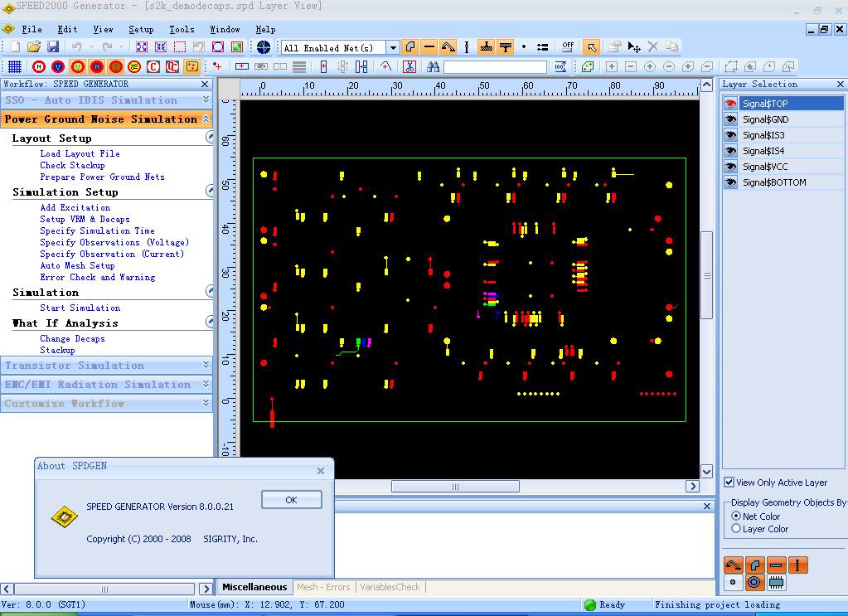Open the File menu

click(x=31, y=29)
